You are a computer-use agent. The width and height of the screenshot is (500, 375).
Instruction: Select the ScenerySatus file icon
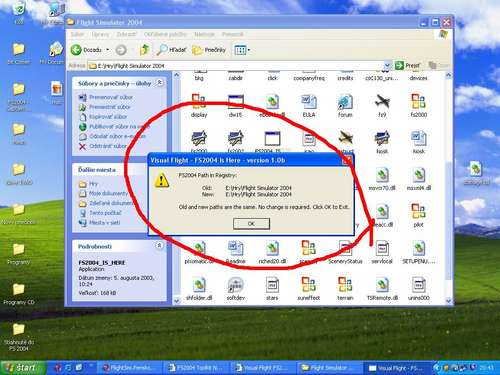click(345, 252)
